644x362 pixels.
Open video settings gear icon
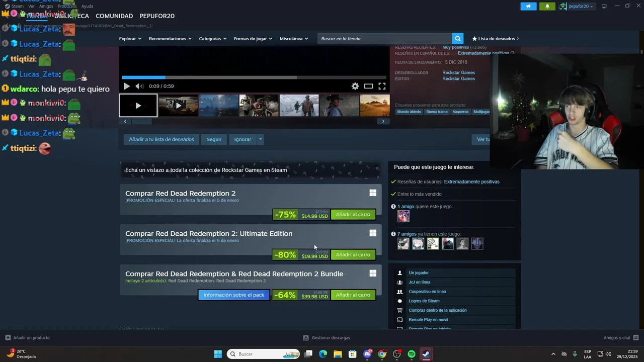click(x=355, y=86)
